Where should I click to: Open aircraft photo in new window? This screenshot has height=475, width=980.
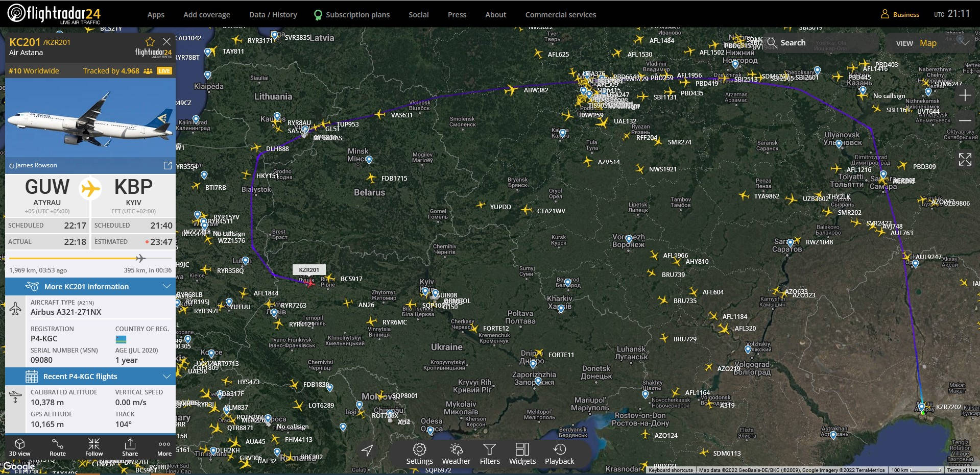tap(167, 165)
